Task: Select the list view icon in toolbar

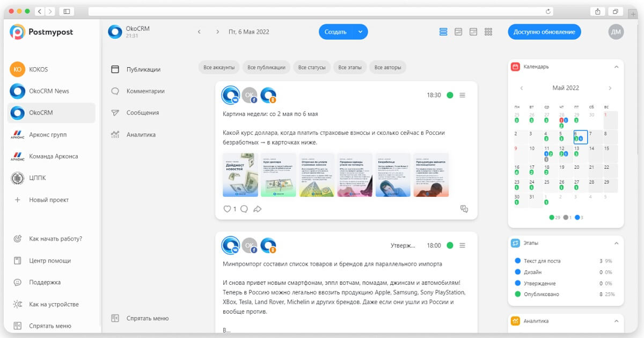Action: click(x=443, y=32)
